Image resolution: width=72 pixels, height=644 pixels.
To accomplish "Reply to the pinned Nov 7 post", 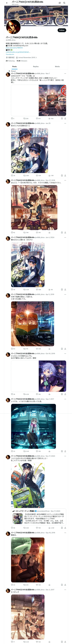I will tap(12, 118).
